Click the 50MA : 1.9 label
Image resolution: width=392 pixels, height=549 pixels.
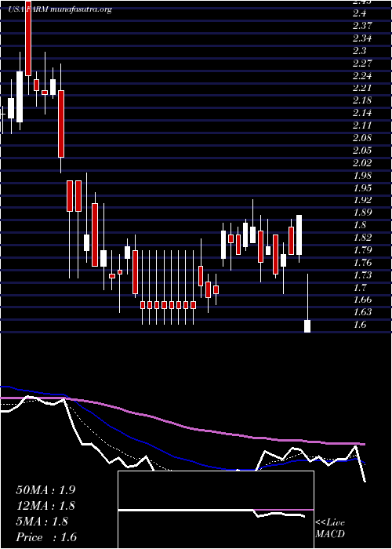pyautogui.click(x=45, y=490)
